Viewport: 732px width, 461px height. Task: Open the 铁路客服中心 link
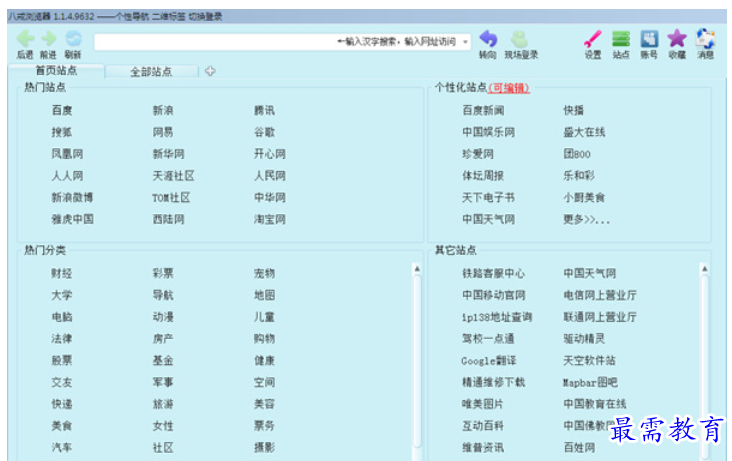[x=493, y=273]
